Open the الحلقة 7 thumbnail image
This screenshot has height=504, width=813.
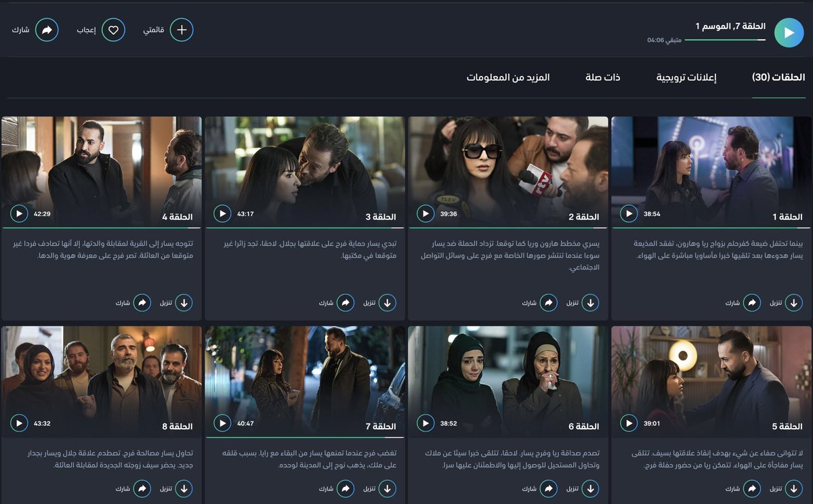(x=305, y=381)
